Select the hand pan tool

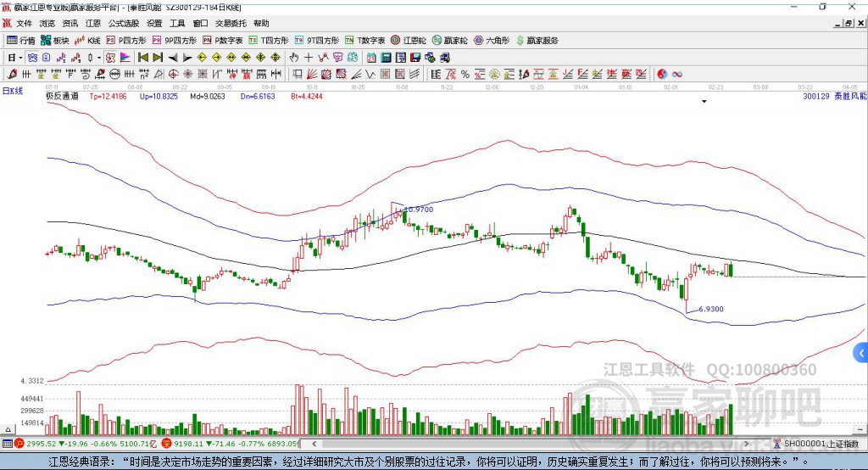point(294,58)
